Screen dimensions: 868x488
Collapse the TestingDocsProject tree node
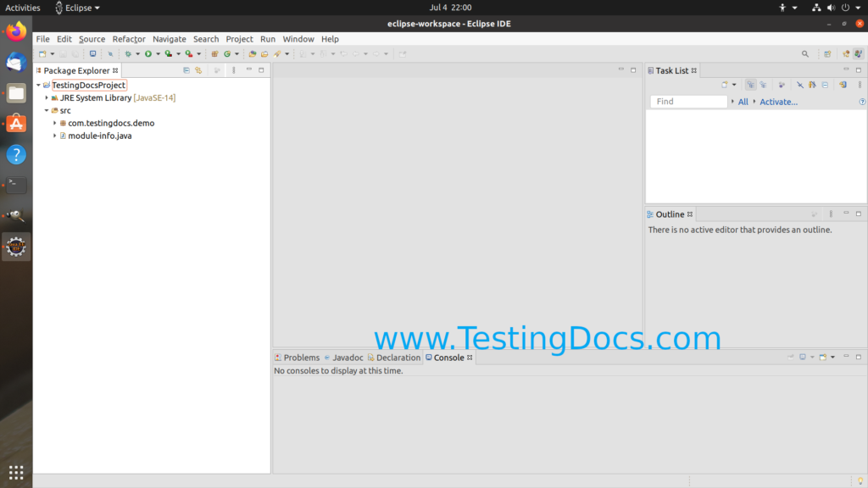tap(38, 86)
